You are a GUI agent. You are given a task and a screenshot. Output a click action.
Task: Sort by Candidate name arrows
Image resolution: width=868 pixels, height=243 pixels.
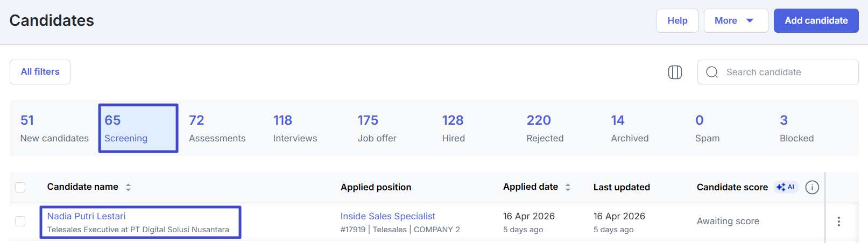click(x=128, y=187)
